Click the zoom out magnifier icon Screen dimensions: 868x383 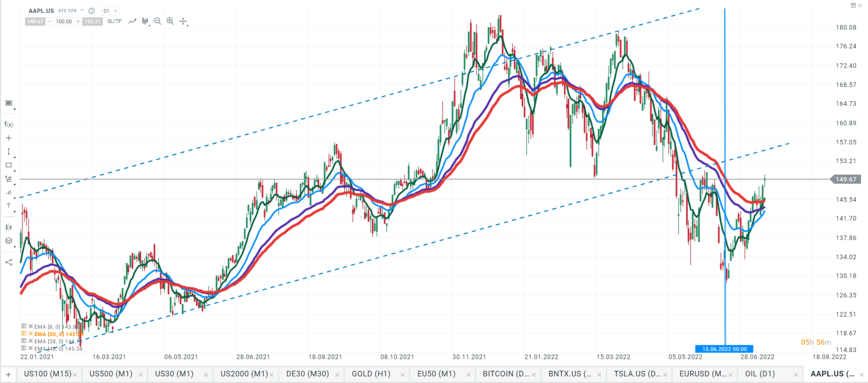click(158, 21)
